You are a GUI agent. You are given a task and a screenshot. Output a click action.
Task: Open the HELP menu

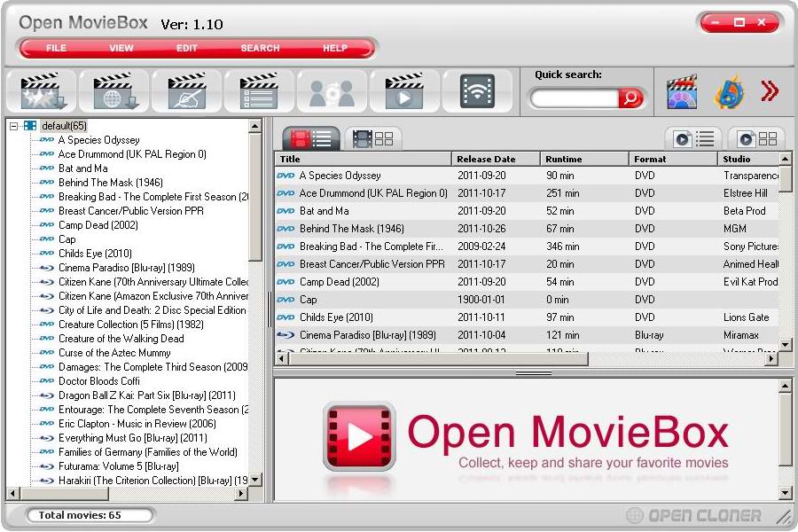335,49
